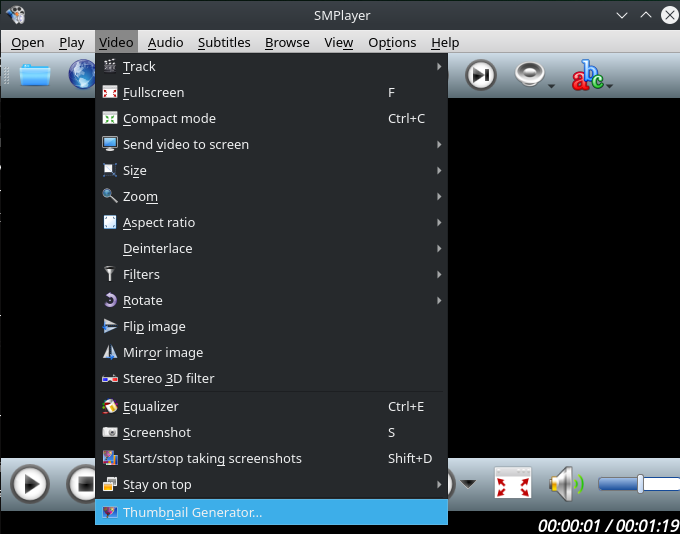Open the video Equalizer
Viewport: 680px width, 534px height.
coord(271,406)
